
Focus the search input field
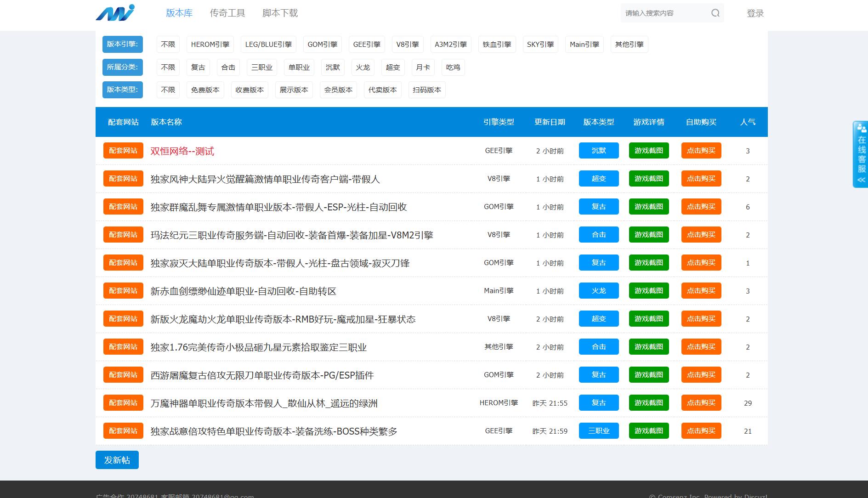pyautogui.click(x=664, y=13)
